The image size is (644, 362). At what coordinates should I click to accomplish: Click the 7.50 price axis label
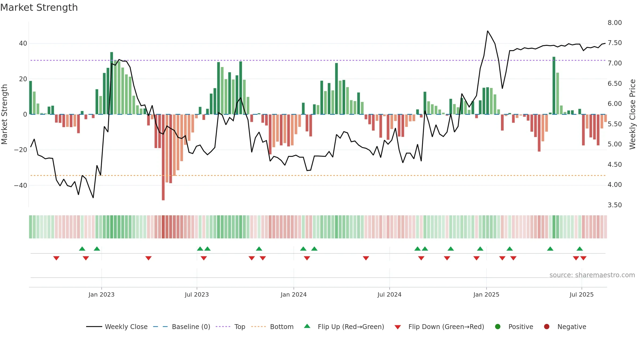[x=615, y=43]
